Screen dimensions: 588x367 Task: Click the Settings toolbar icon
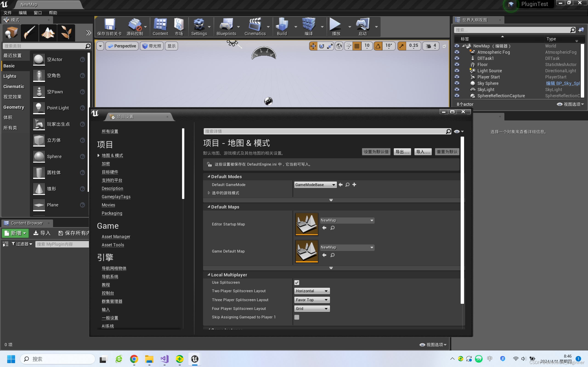click(x=198, y=27)
